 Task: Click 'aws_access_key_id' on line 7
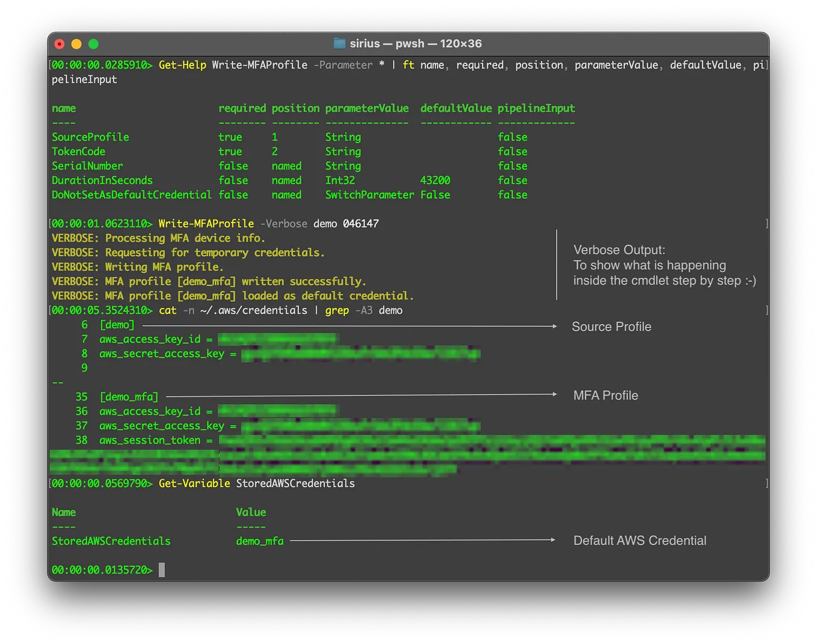click(x=150, y=339)
